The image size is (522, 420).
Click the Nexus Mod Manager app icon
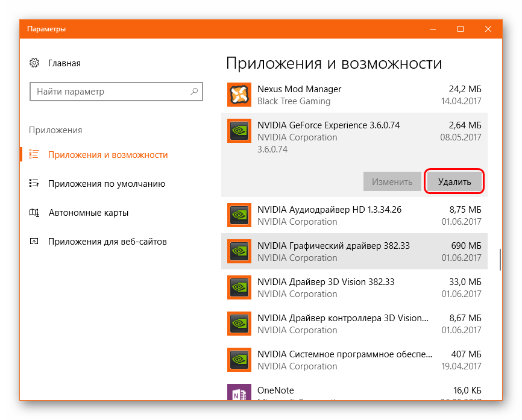pos(239,95)
